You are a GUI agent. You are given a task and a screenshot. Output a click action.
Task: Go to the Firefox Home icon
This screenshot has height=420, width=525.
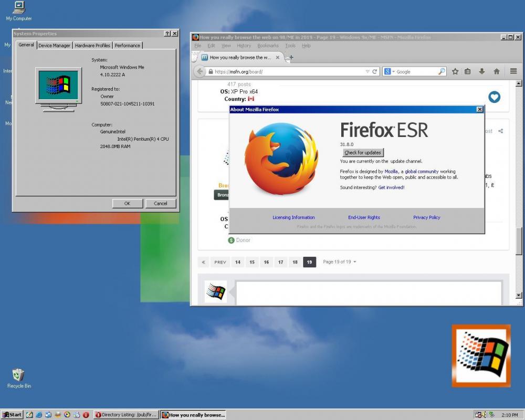tap(496, 71)
